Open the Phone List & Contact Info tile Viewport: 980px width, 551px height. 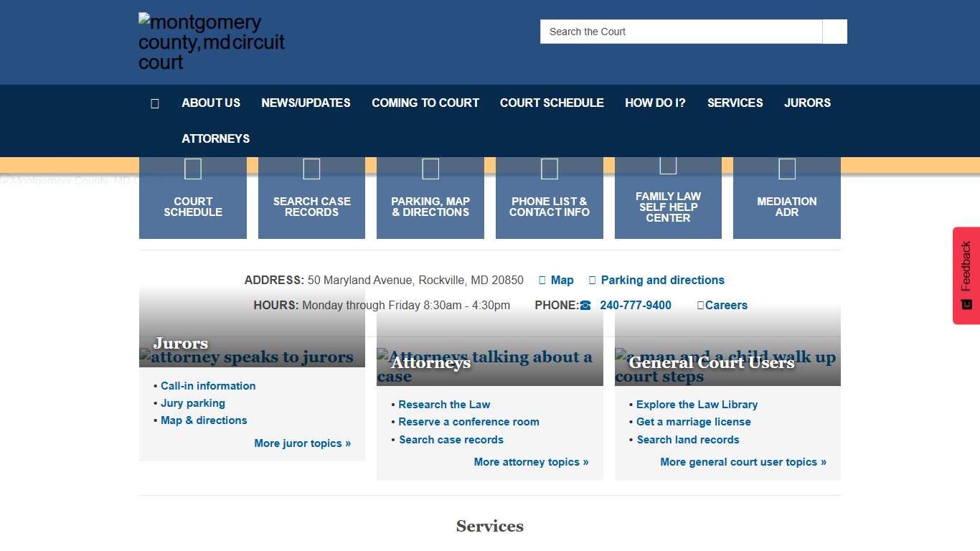click(549, 199)
